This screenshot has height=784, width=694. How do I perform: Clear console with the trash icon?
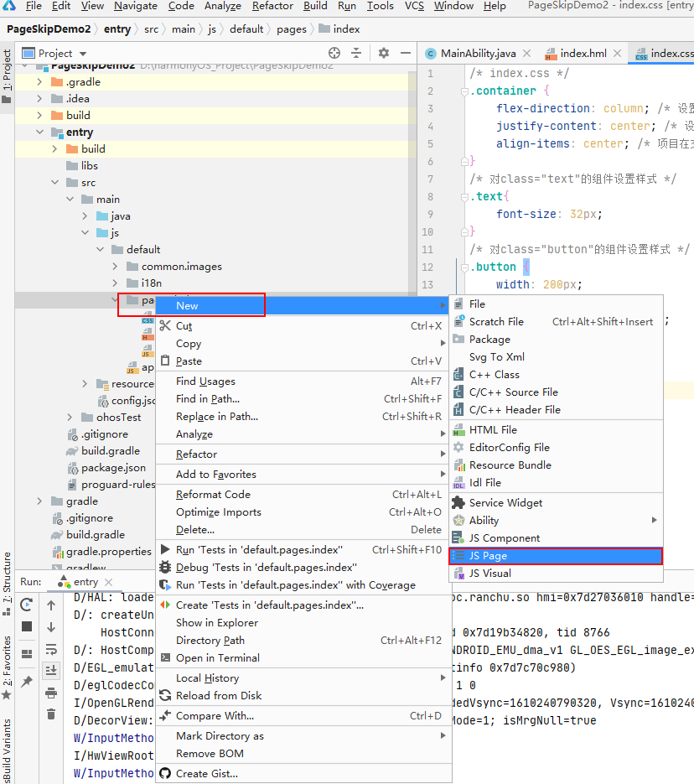click(x=51, y=714)
